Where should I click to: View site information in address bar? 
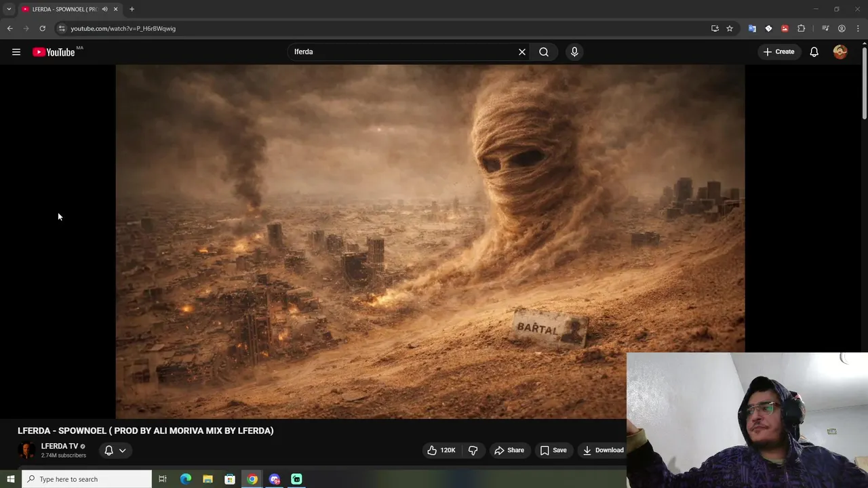[61, 28]
